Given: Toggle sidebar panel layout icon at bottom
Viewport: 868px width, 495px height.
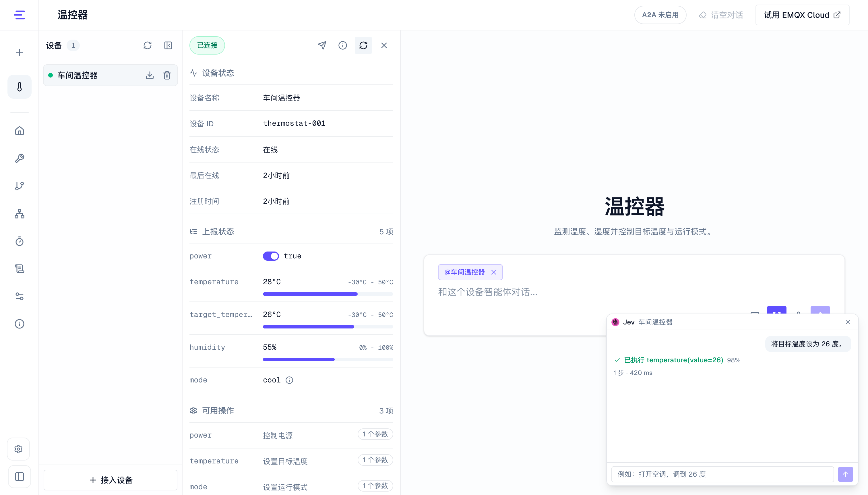Looking at the screenshot, I should tap(19, 477).
